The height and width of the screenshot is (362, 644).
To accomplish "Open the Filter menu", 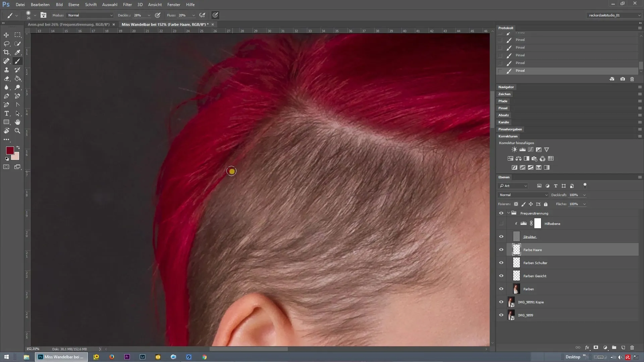I will [x=127, y=5].
